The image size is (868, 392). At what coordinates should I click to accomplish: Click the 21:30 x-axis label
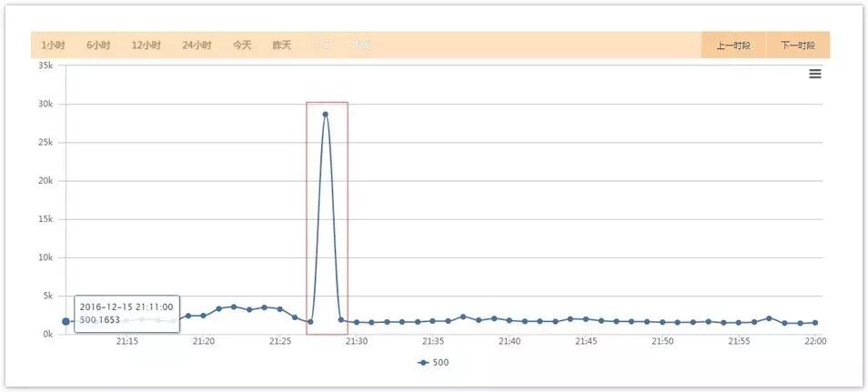[x=356, y=342]
